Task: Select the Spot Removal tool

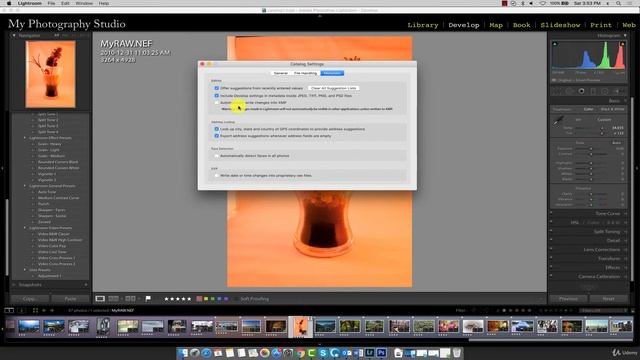Action: (x=569, y=91)
